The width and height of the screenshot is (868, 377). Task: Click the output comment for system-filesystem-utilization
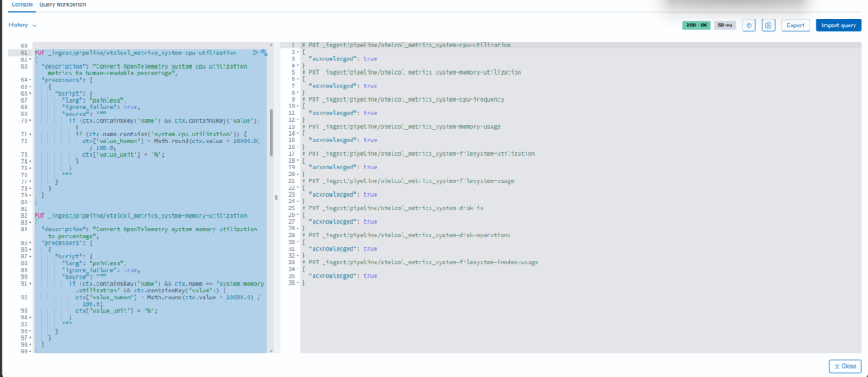tap(418, 153)
